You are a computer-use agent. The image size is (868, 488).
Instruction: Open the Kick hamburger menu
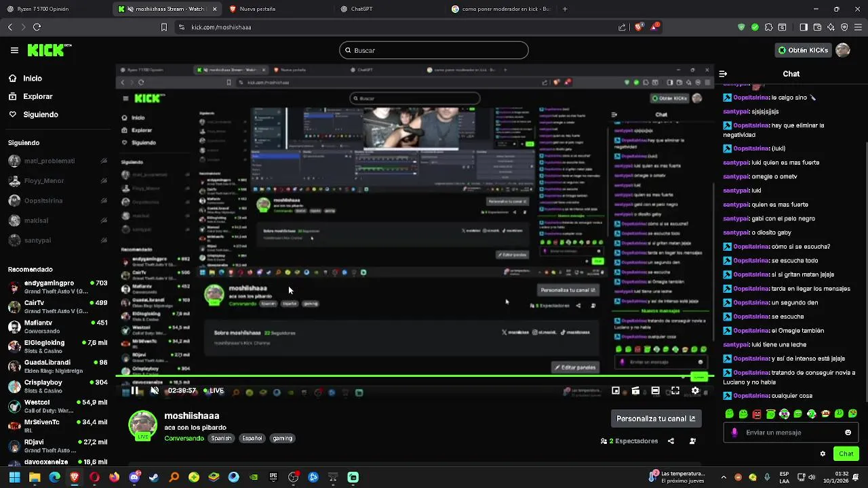coord(14,50)
